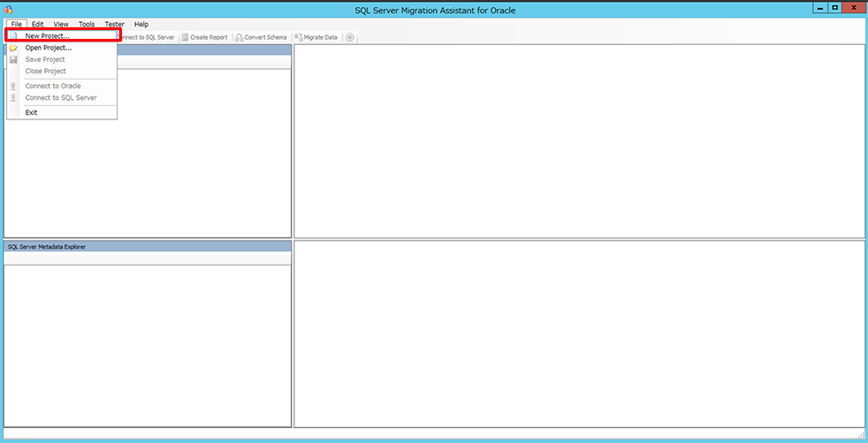Click the Create Report document icon
This screenshot has height=443, width=868.
[x=185, y=37]
